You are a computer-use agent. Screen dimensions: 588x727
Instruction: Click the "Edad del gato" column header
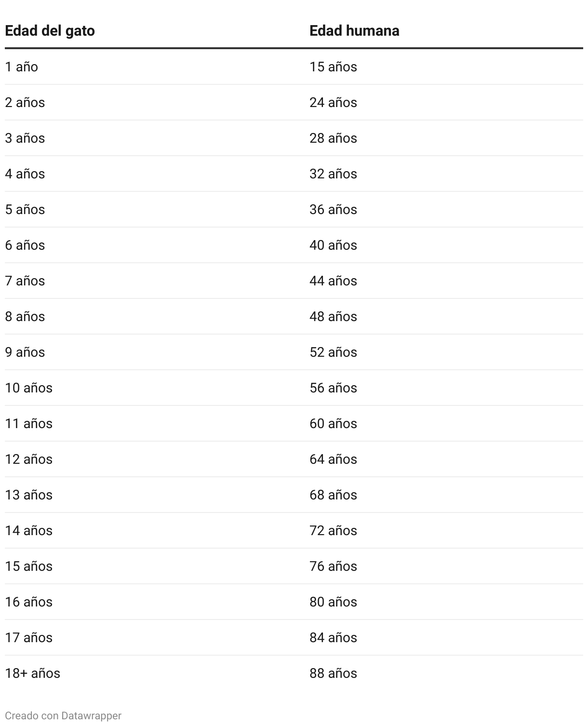(50, 31)
